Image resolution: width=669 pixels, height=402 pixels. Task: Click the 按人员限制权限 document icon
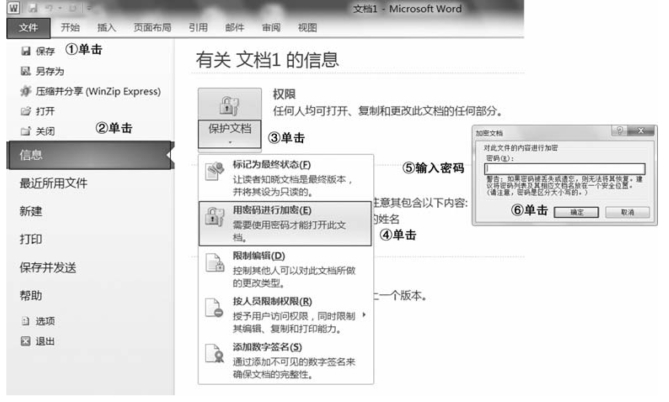click(x=214, y=308)
